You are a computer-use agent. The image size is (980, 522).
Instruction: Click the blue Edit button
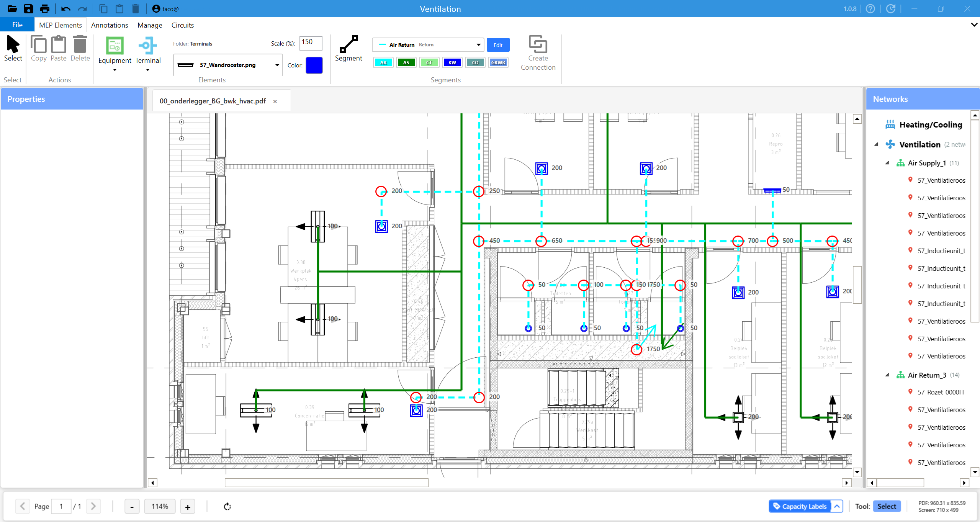point(498,45)
